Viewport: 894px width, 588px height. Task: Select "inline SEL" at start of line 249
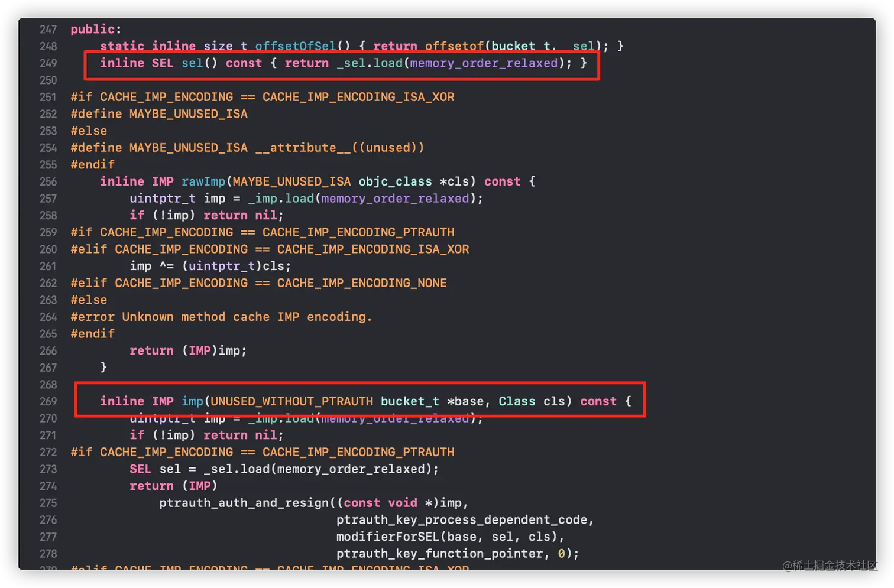(x=137, y=63)
